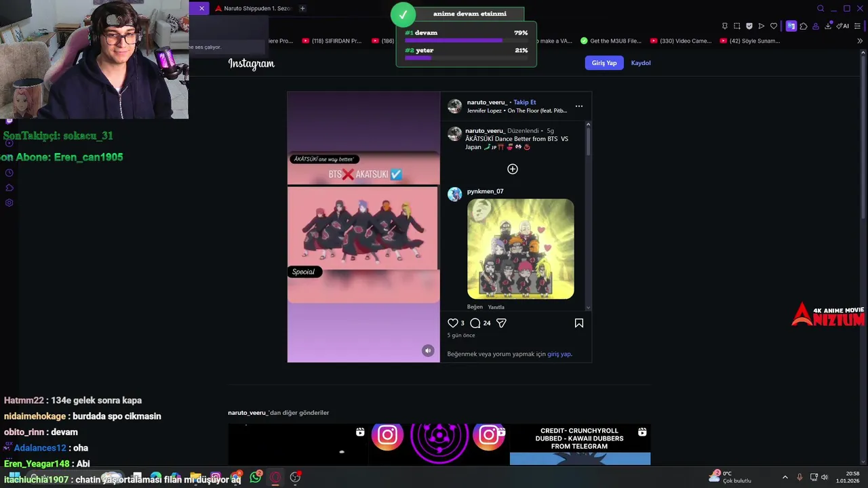Open the (186) YouTube bookmark
Image resolution: width=868 pixels, height=488 pixels.
tap(382, 41)
